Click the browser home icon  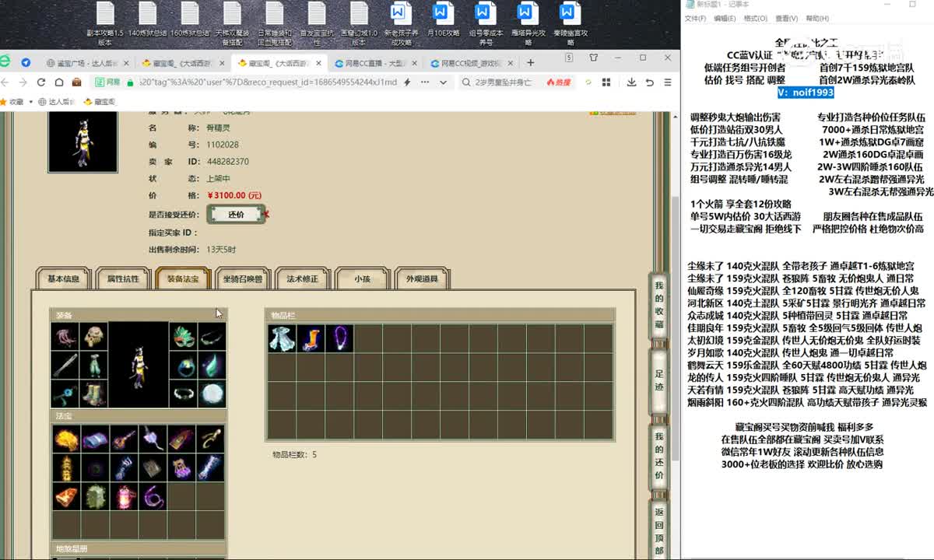pyautogui.click(x=58, y=82)
